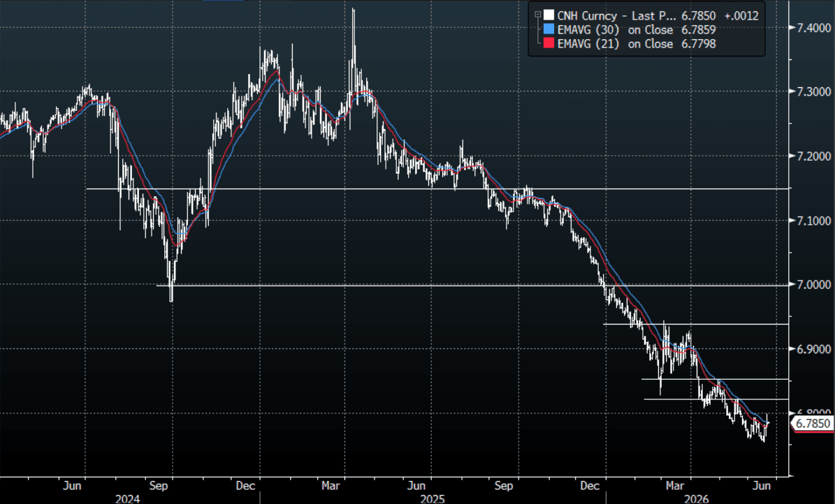
Task: Click the 6.7850 last price tag on axis
Action: pos(813,424)
